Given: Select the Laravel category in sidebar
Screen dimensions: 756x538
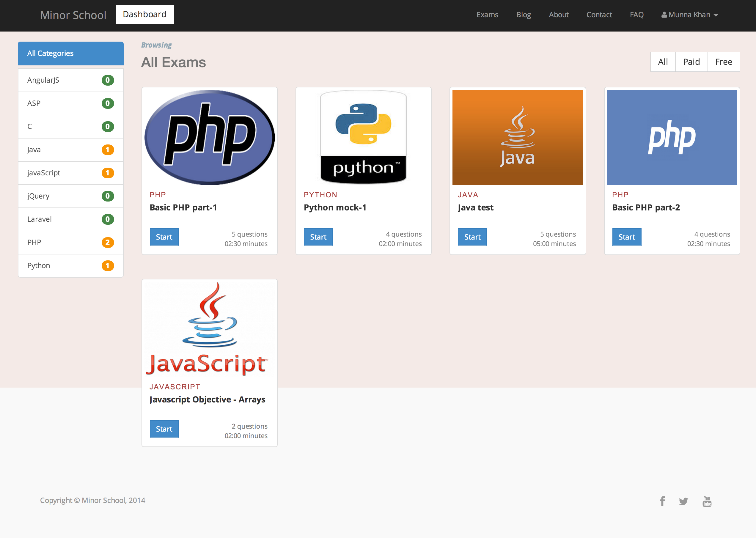Looking at the screenshot, I should pos(70,219).
